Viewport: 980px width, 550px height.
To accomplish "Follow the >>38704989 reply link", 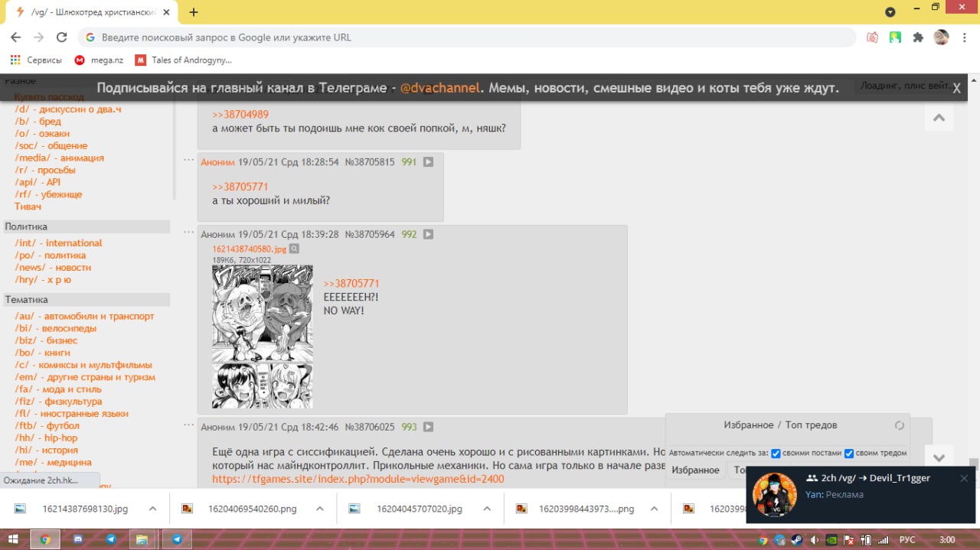I will (240, 115).
